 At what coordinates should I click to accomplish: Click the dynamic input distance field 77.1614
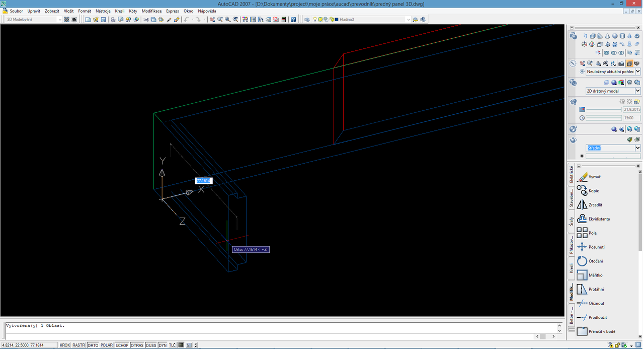pyautogui.click(x=204, y=181)
